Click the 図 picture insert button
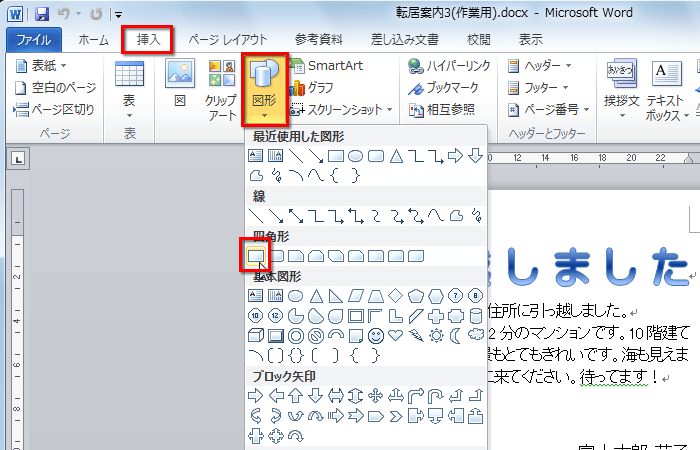 179,84
